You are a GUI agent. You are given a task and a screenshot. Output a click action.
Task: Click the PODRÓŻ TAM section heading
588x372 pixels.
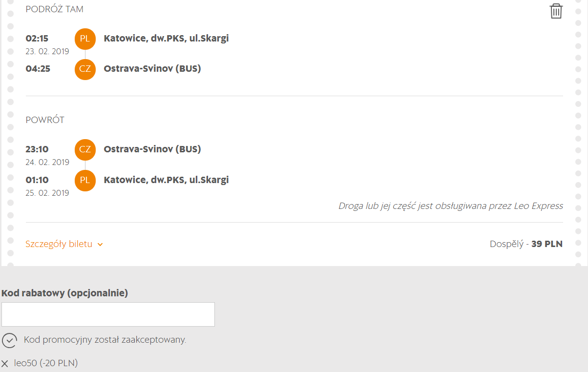click(x=55, y=9)
